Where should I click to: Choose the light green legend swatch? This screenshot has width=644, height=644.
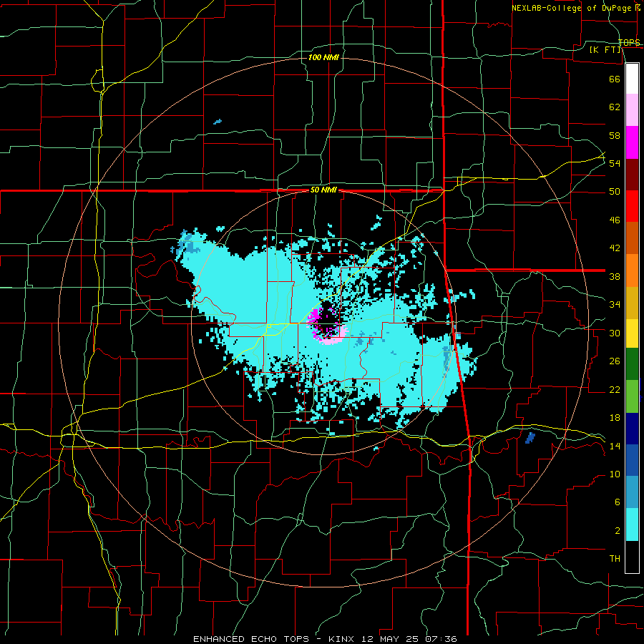(632, 396)
